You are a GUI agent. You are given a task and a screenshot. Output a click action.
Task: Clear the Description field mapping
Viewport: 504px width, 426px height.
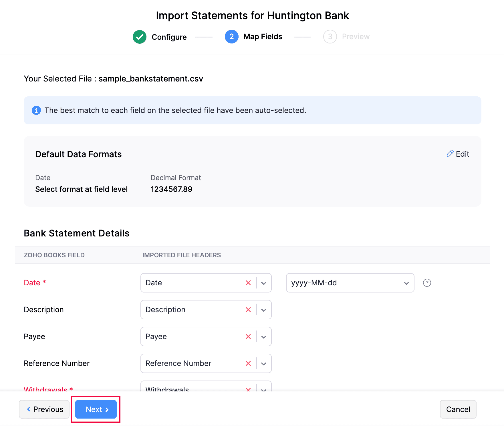coord(248,310)
